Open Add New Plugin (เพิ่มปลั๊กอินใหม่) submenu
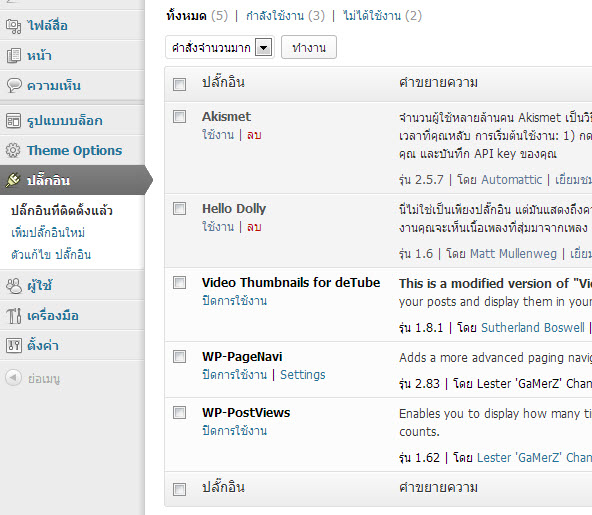The height and width of the screenshot is (515, 592). 48,233
